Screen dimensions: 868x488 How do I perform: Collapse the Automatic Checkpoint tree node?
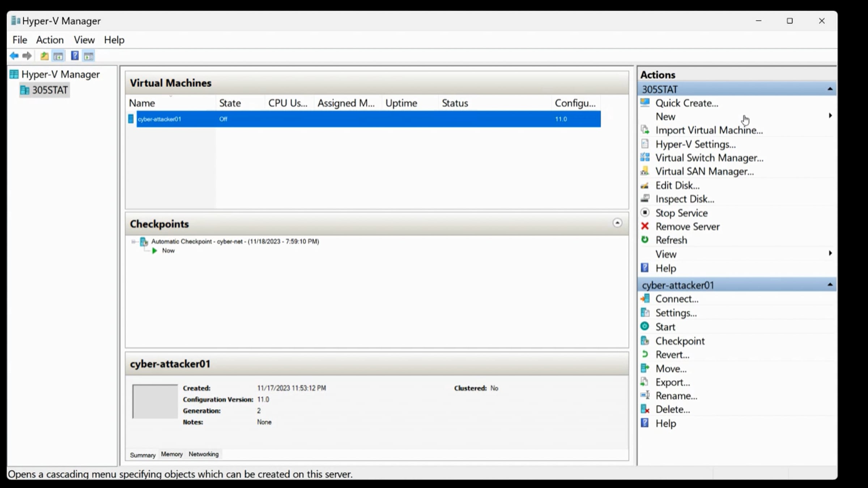[x=133, y=241]
